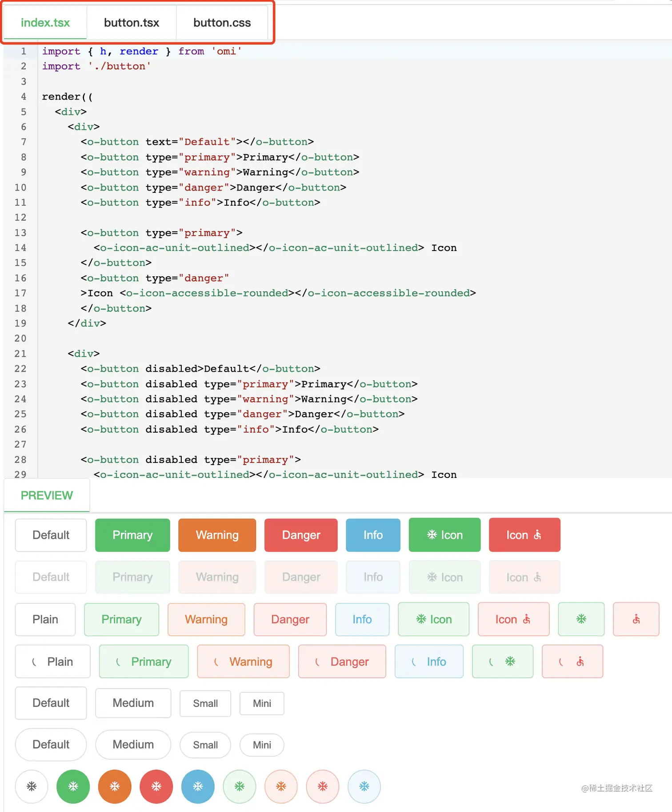Click the loading Warning button
This screenshot has height=812, width=672.
pos(243,661)
